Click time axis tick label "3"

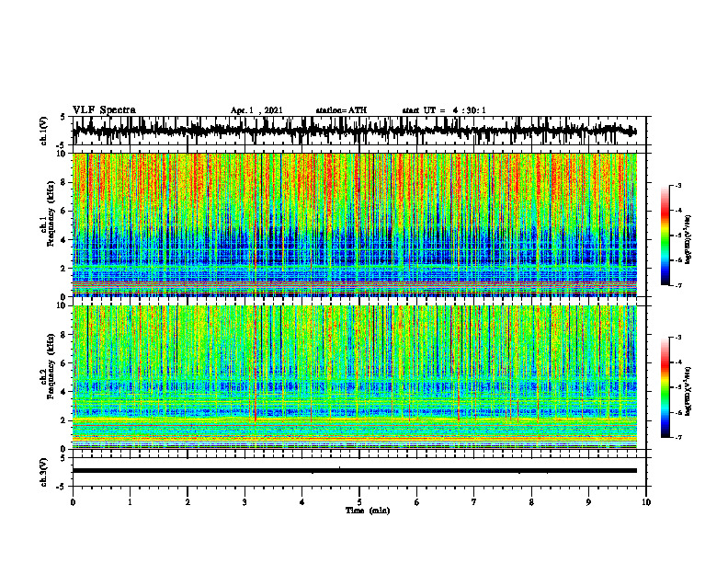[245, 502]
